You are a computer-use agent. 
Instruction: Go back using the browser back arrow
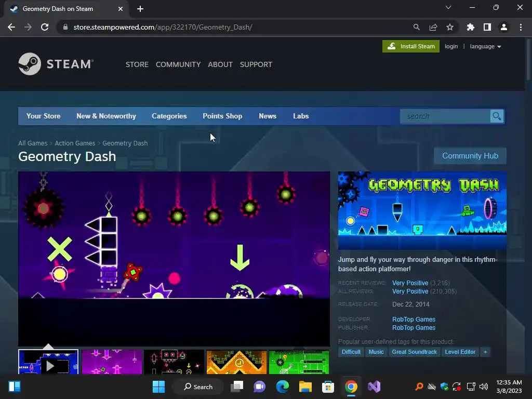point(11,27)
